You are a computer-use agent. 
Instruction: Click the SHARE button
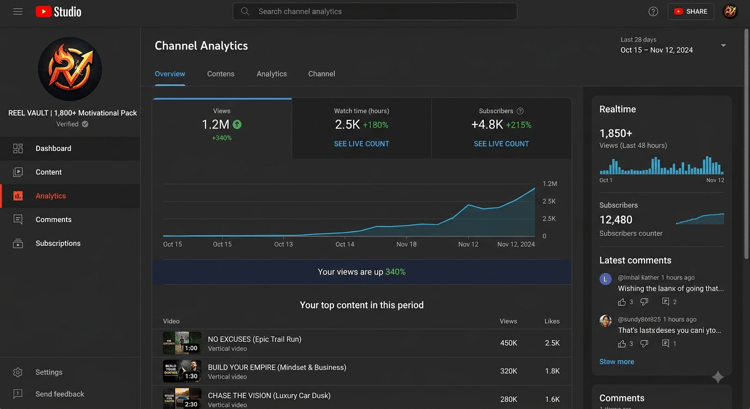[691, 11]
